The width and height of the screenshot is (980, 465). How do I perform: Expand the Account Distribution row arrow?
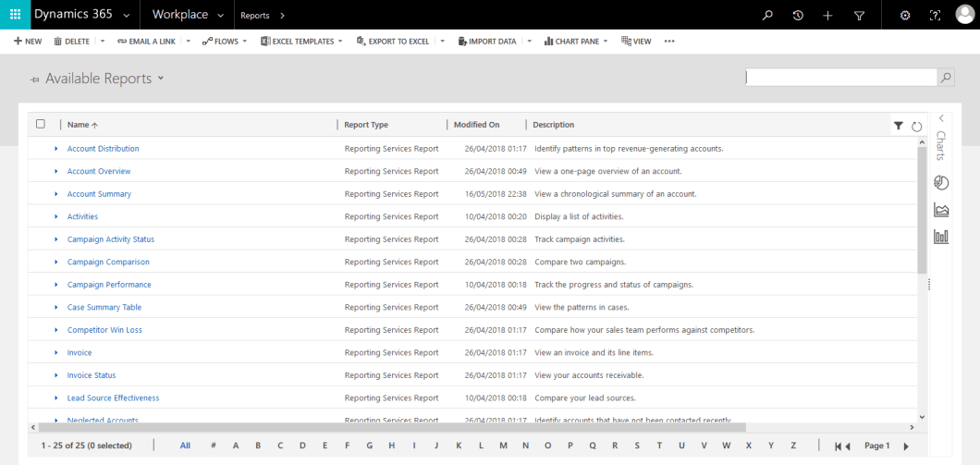pyautogui.click(x=55, y=149)
